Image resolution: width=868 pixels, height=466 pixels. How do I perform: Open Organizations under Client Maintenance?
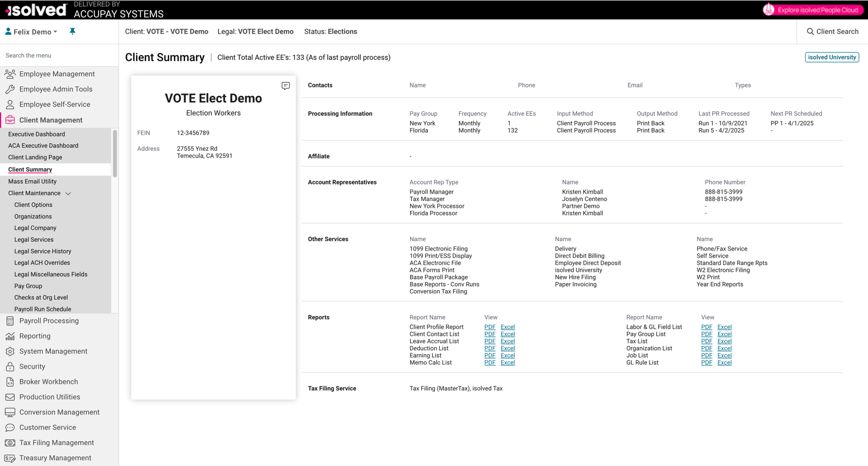point(33,216)
